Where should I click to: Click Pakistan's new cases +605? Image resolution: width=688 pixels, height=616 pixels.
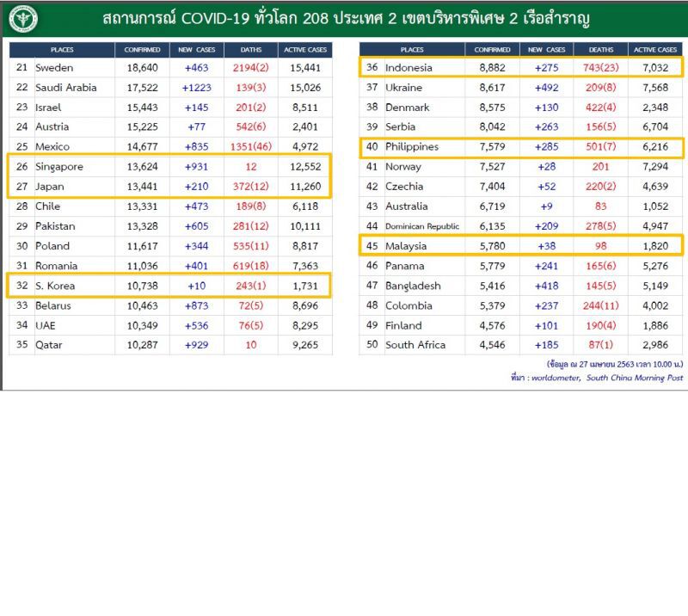[x=197, y=226]
